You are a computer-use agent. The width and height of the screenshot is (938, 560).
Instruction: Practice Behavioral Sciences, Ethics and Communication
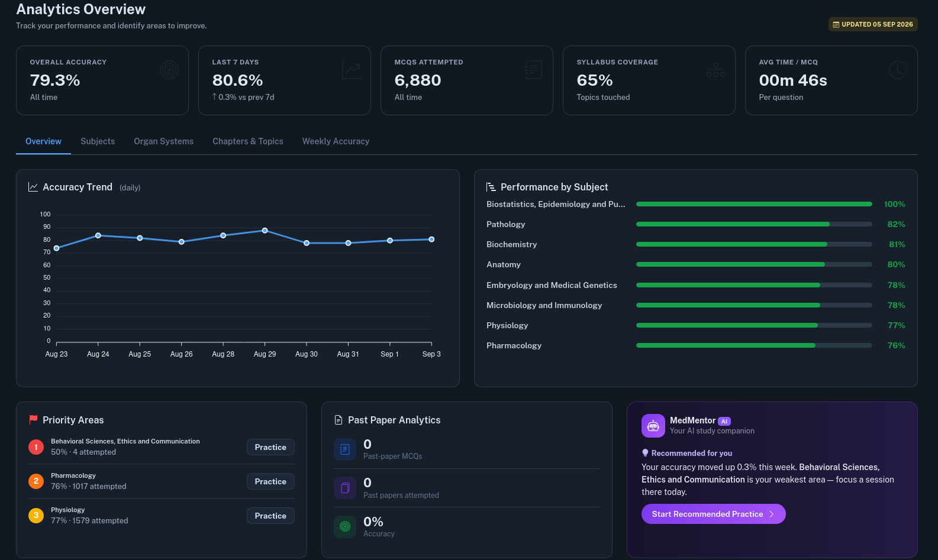click(270, 447)
